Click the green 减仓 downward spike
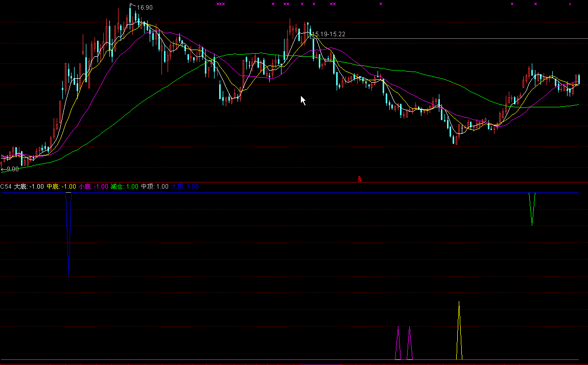The width and height of the screenshot is (588, 365). (532, 208)
